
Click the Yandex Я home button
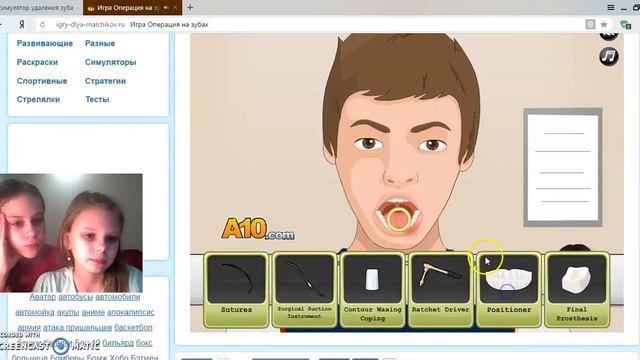(22, 24)
